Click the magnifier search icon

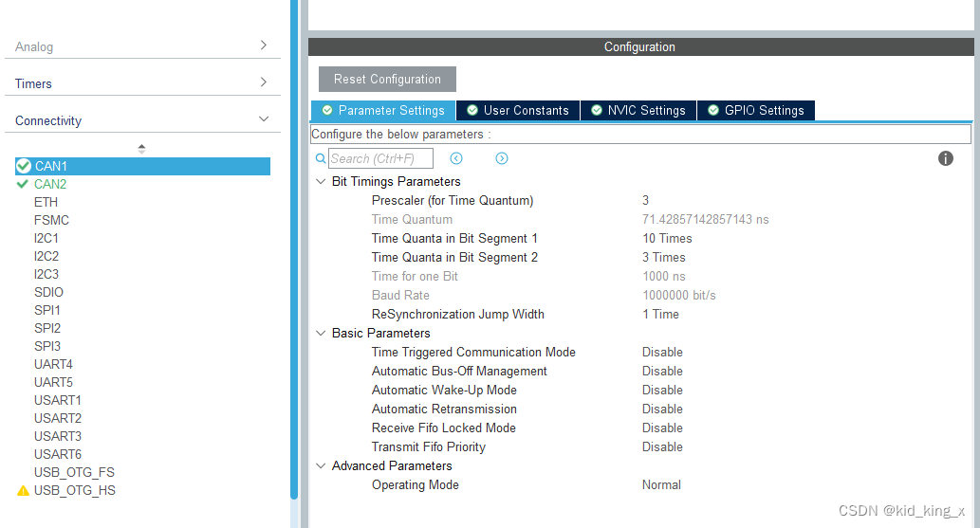320,158
